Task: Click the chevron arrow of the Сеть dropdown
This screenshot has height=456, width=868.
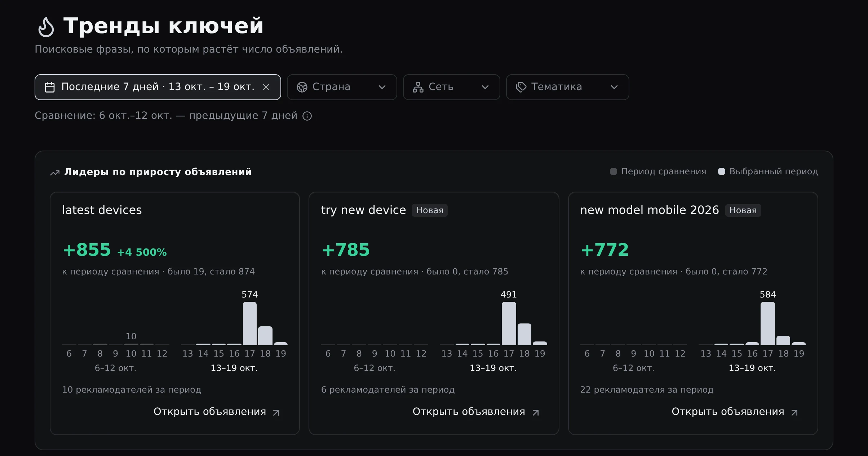Action: [485, 87]
